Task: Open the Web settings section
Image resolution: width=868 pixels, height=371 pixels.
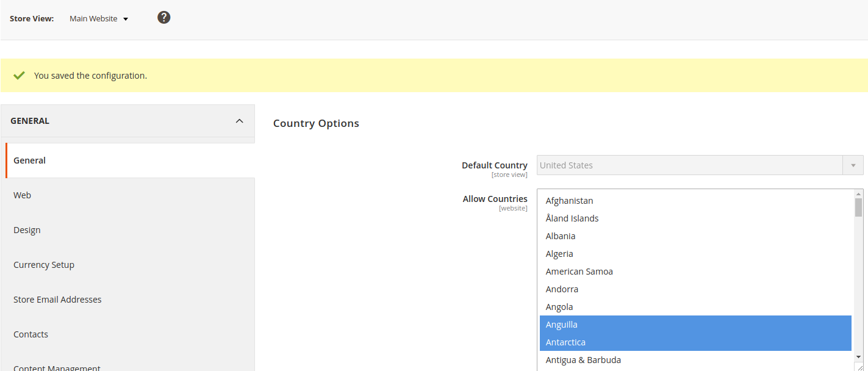Action: [x=22, y=195]
